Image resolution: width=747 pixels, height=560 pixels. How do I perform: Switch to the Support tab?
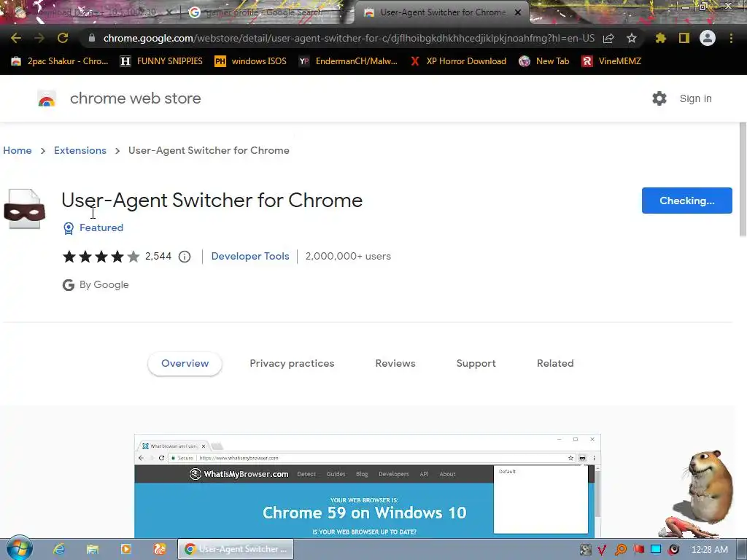pyautogui.click(x=476, y=363)
